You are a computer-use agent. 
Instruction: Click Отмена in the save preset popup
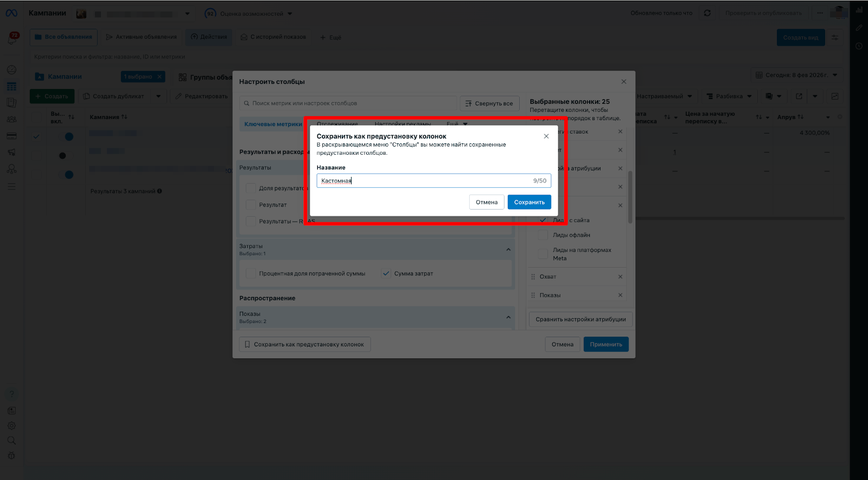pyautogui.click(x=487, y=202)
